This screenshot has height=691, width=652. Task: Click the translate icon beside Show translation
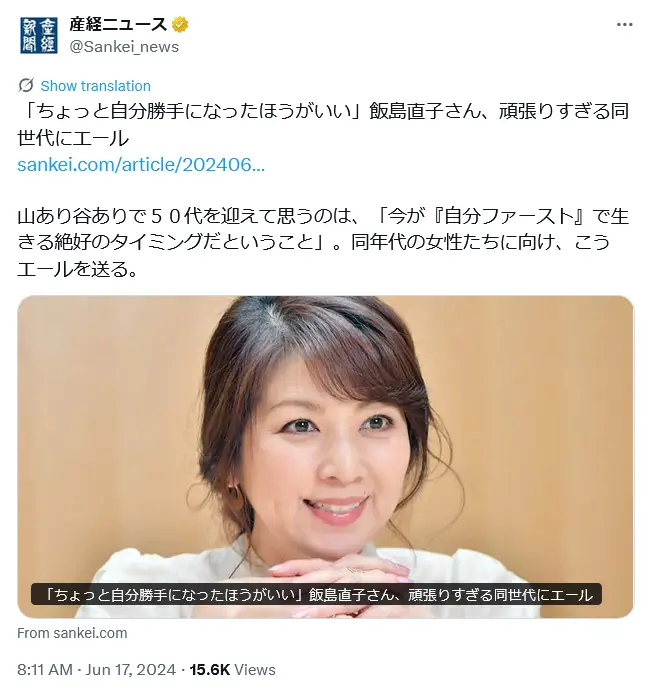click(26, 85)
